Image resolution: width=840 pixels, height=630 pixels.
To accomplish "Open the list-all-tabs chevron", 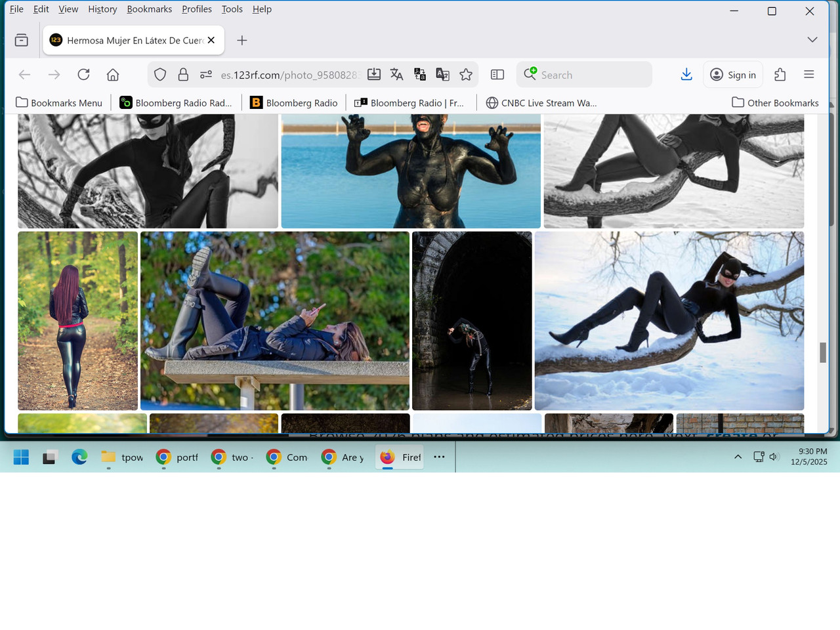I will coord(812,39).
